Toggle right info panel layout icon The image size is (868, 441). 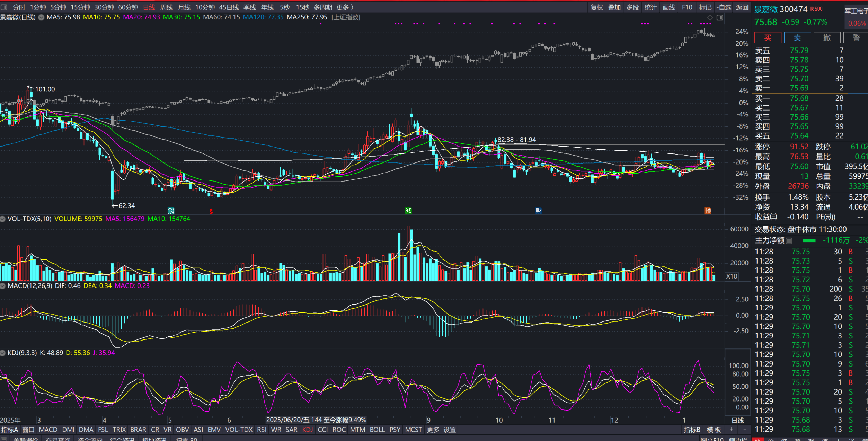point(720,18)
